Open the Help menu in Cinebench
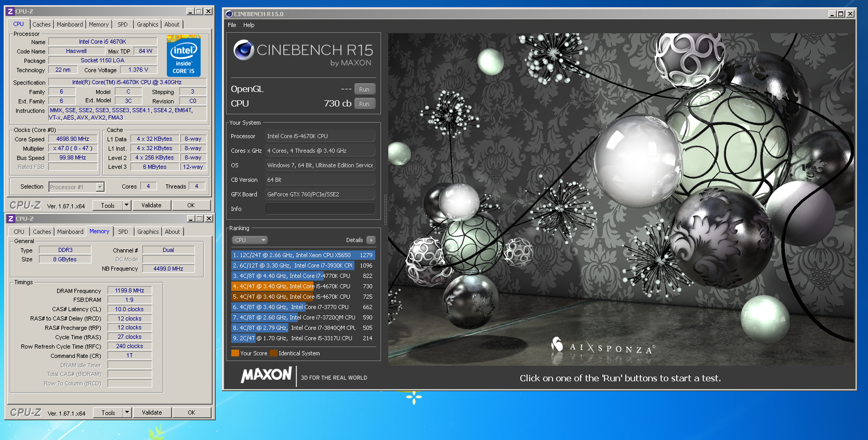Viewport: 868px width, 440px height. tap(249, 25)
